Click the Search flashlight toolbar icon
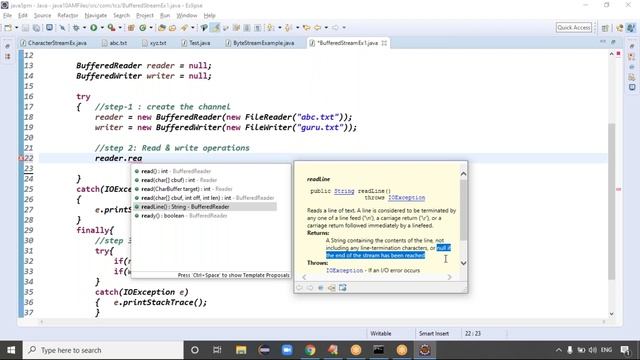This screenshot has width=640, height=360. point(184,28)
